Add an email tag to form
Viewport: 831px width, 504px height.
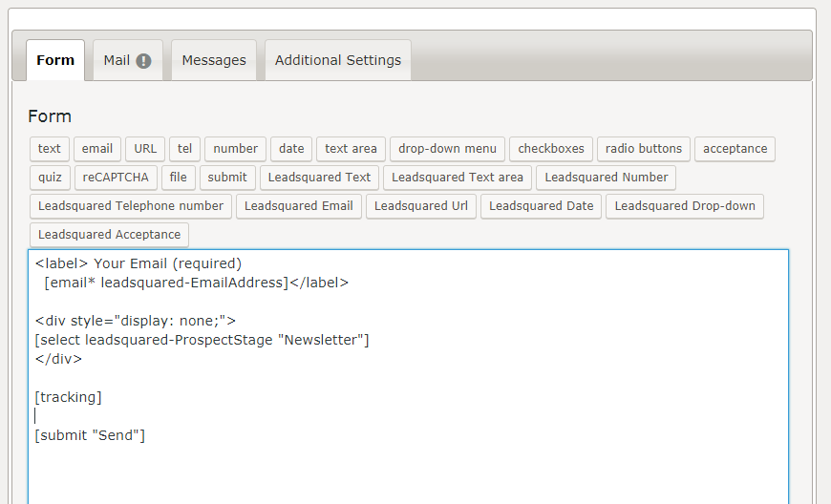[x=97, y=149]
